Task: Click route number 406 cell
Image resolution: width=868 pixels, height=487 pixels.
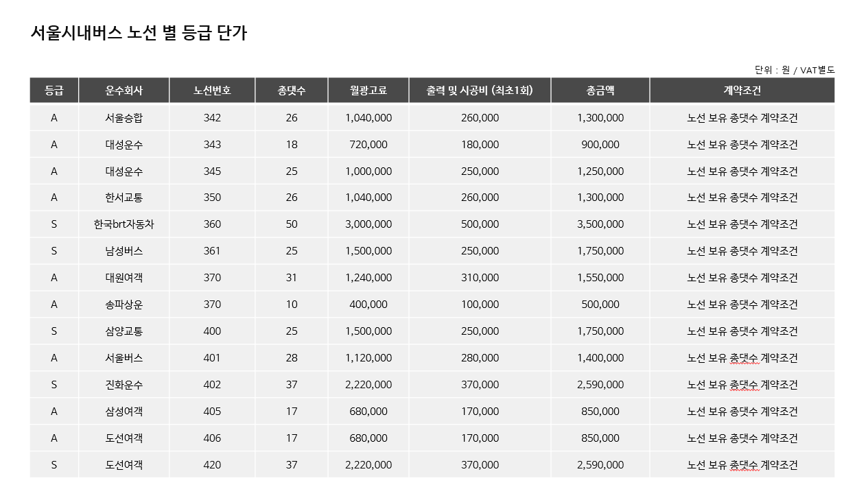Action: [x=213, y=438]
